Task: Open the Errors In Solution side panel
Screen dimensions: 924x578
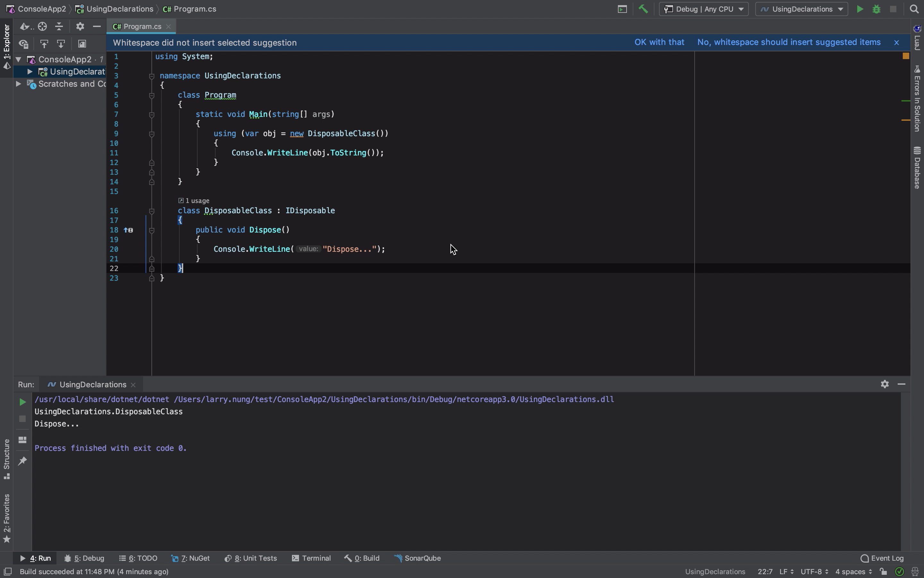Action: pyautogui.click(x=917, y=98)
